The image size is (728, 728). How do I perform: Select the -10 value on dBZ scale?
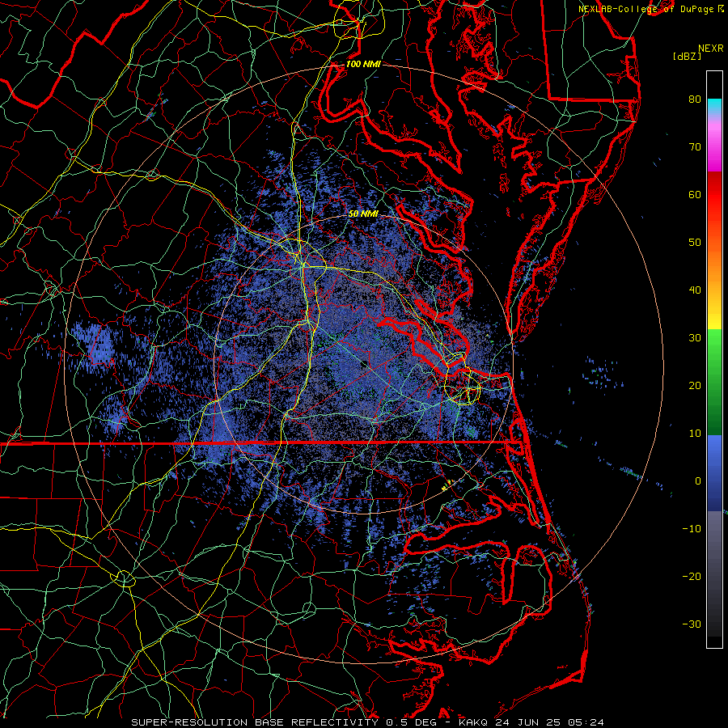pyautogui.click(x=692, y=528)
